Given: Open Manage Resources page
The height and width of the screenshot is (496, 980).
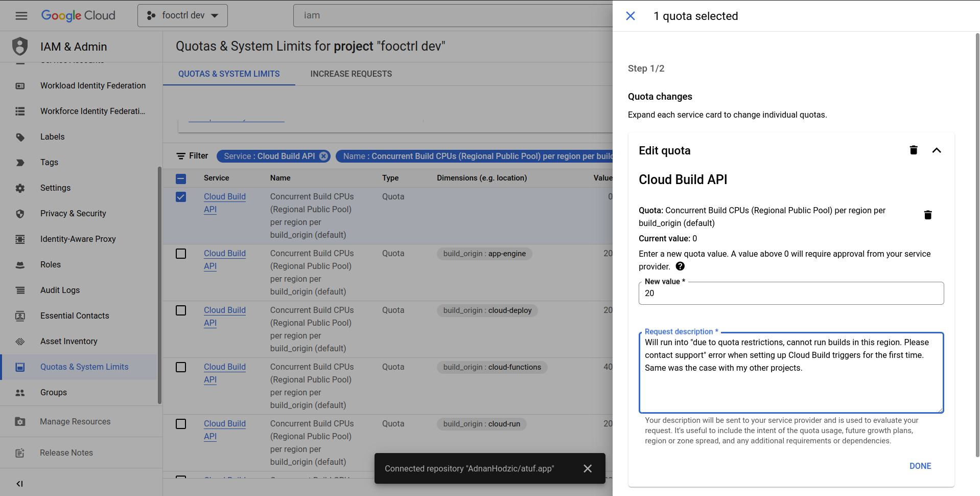Looking at the screenshot, I should coord(75,422).
